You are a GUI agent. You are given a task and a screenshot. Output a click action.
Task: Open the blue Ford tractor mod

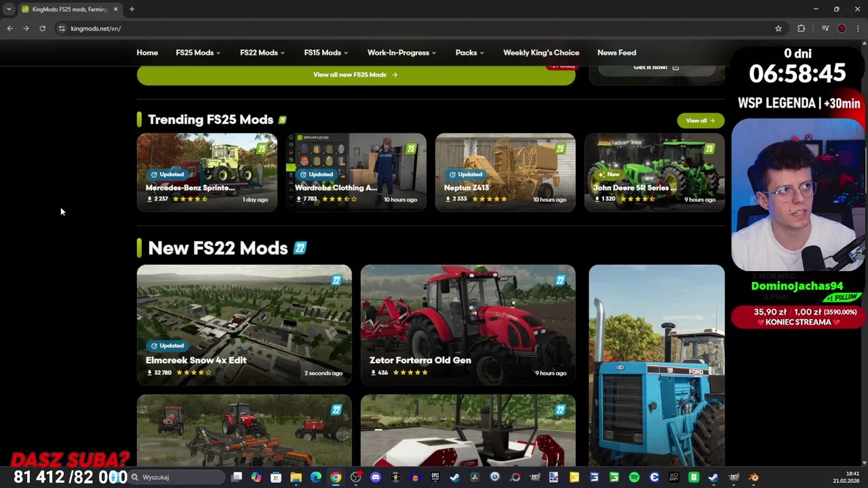tap(656, 366)
